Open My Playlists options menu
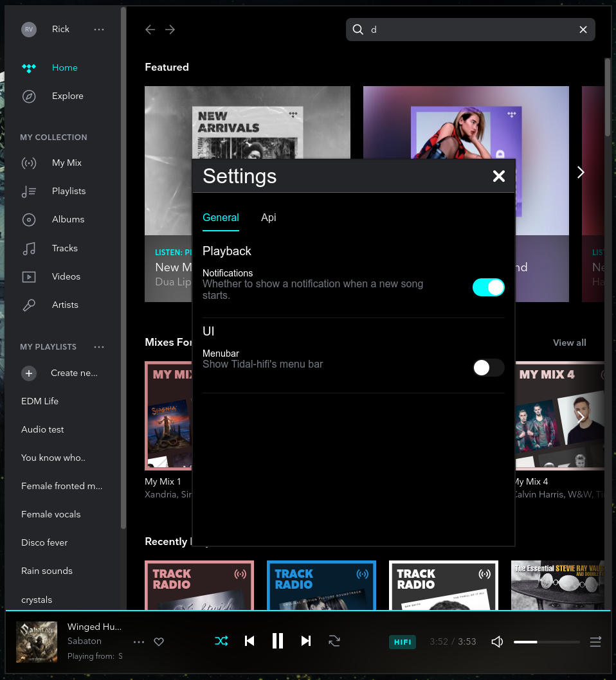This screenshot has height=680, width=616. point(99,347)
